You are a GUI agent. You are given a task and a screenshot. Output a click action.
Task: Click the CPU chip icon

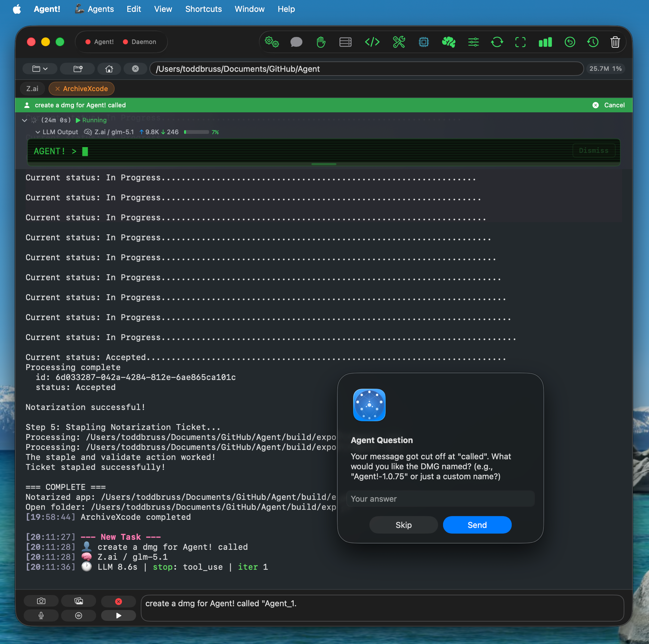[x=423, y=42]
